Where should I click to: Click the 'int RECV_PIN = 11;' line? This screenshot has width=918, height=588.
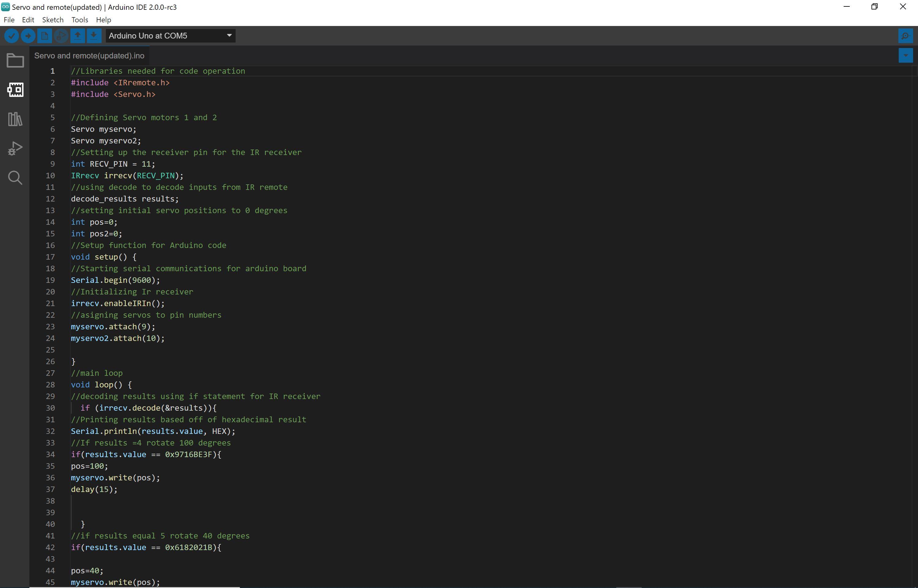113,164
